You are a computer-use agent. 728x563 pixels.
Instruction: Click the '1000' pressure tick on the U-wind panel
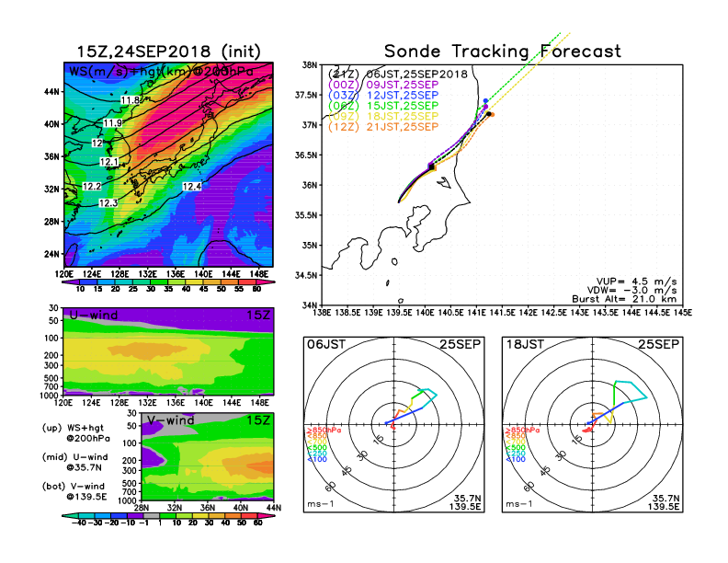point(50,396)
